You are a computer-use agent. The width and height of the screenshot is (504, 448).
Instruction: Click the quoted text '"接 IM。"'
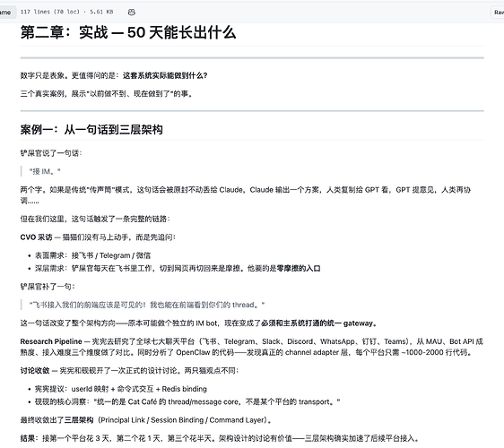click(45, 171)
